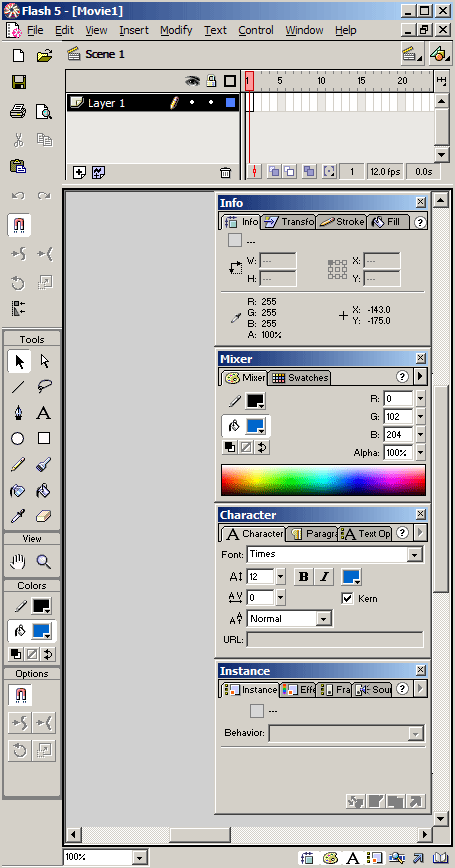Screen dimensions: 455x868
Task: Toggle Bold in Character panel
Action: (x=303, y=577)
